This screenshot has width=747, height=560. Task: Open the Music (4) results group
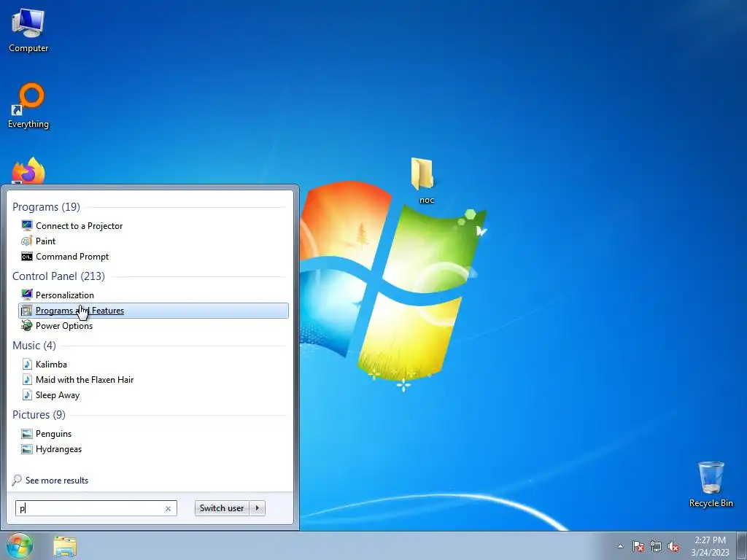click(x=34, y=345)
